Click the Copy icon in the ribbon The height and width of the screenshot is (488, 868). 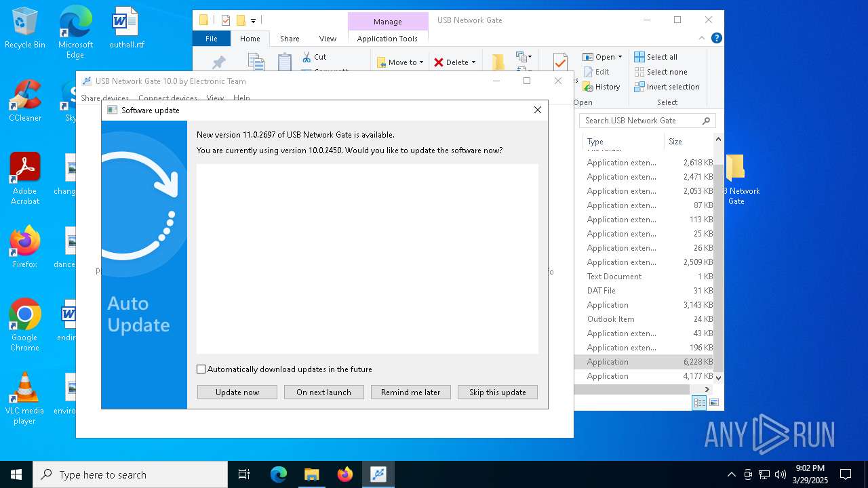pos(256,62)
